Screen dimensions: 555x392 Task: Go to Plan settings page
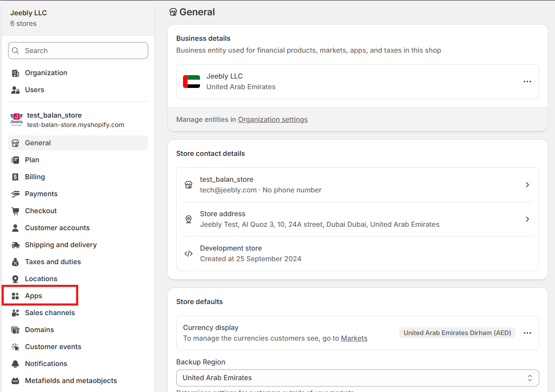pyautogui.click(x=78, y=160)
